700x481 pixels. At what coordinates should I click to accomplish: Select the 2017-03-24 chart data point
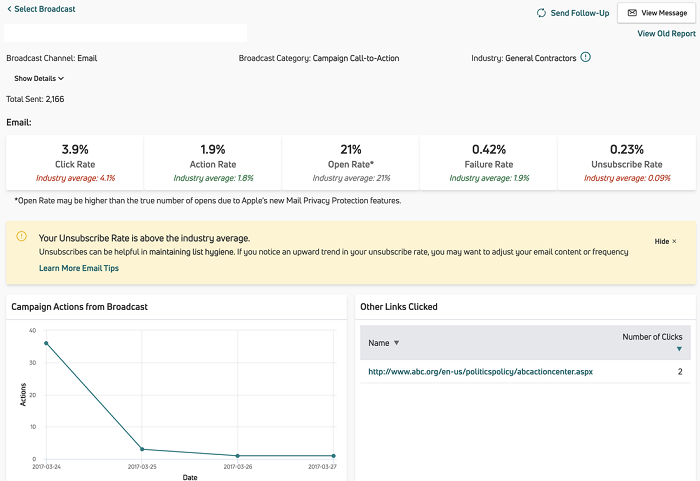(46, 343)
